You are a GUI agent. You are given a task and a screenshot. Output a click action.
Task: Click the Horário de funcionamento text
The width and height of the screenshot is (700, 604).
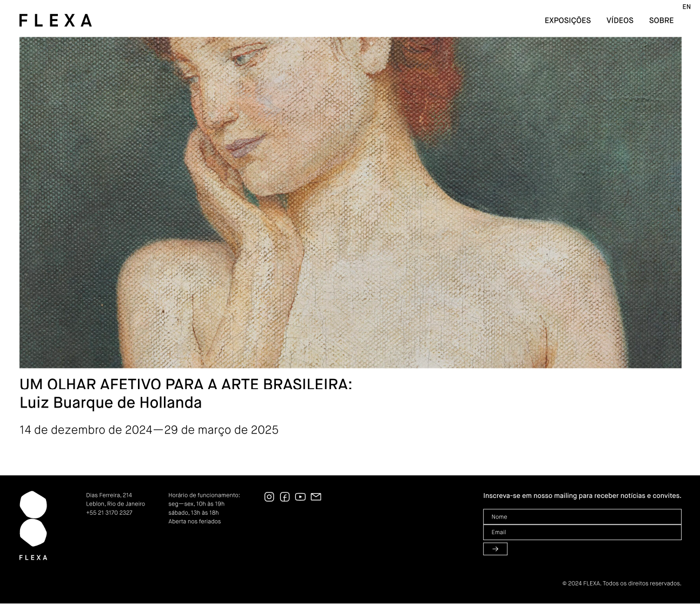(204, 495)
